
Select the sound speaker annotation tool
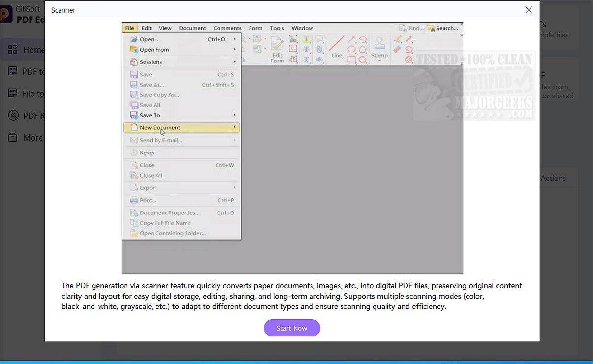(319, 60)
